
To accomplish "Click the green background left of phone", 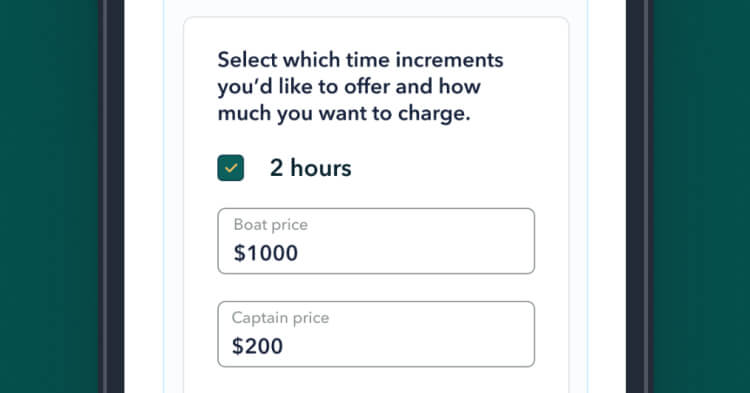I will coord(49,196).
